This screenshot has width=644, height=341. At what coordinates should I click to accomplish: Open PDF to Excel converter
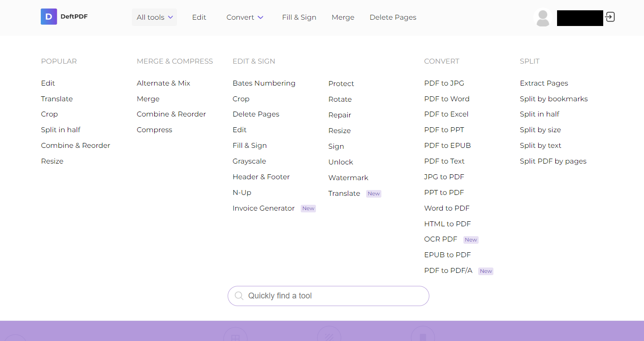pyautogui.click(x=446, y=114)
